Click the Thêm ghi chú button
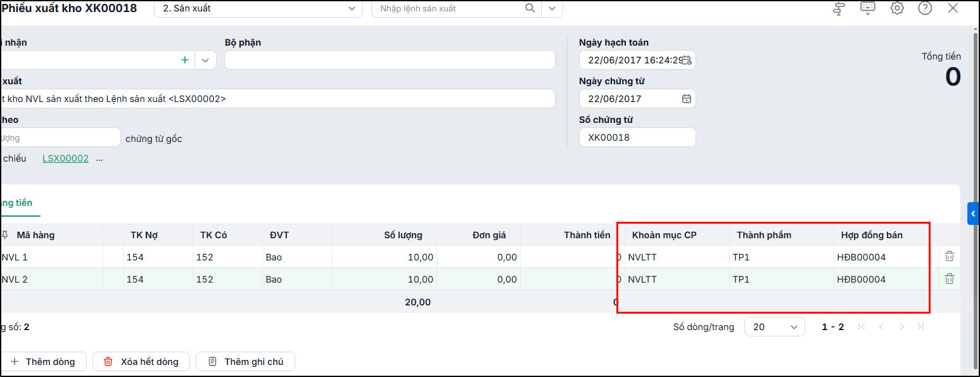The image size is (980, 377). coord(245,362)
